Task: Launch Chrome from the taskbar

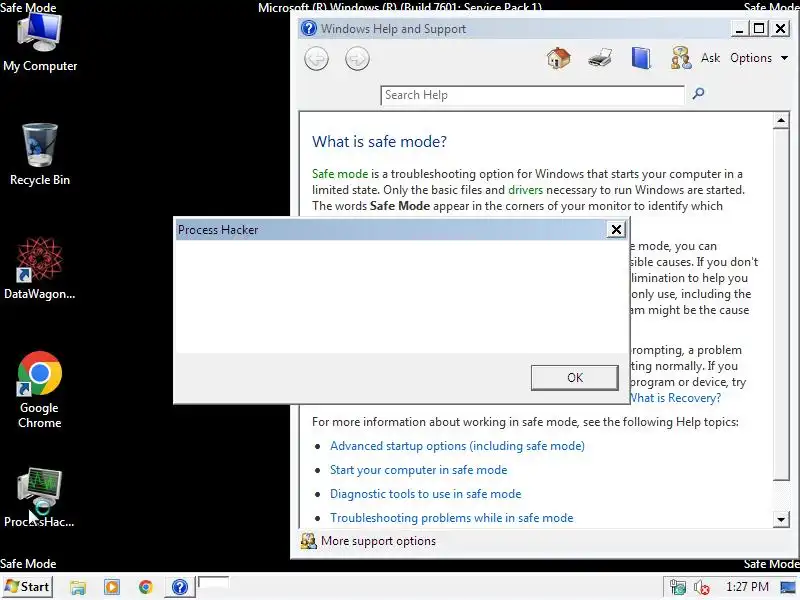Action: click(145, 587)
